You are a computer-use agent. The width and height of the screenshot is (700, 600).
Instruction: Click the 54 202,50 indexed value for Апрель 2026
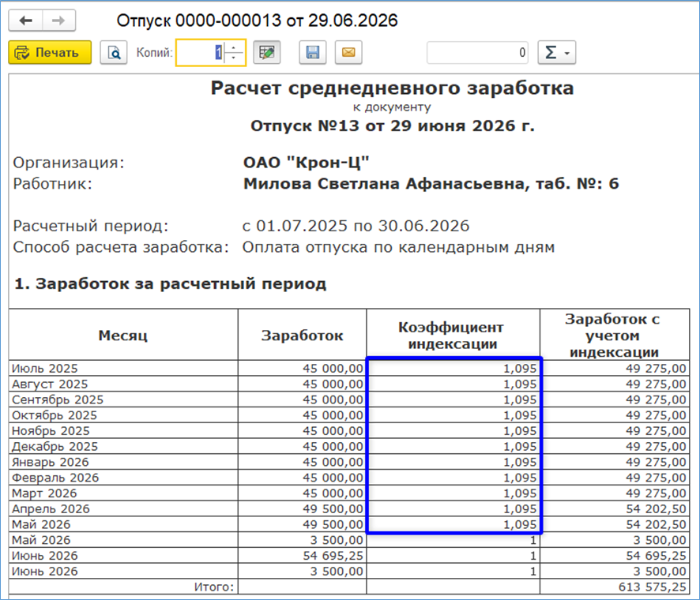615,509
